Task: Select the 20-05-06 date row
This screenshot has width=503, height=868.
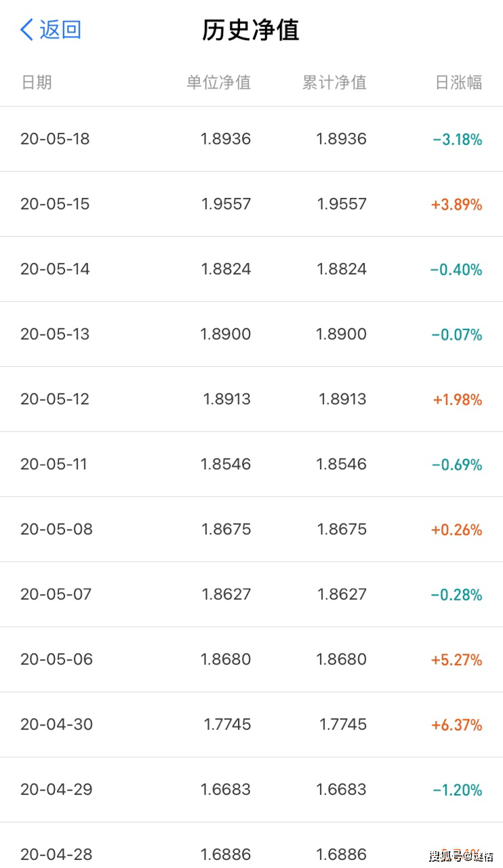Action: 56,660
